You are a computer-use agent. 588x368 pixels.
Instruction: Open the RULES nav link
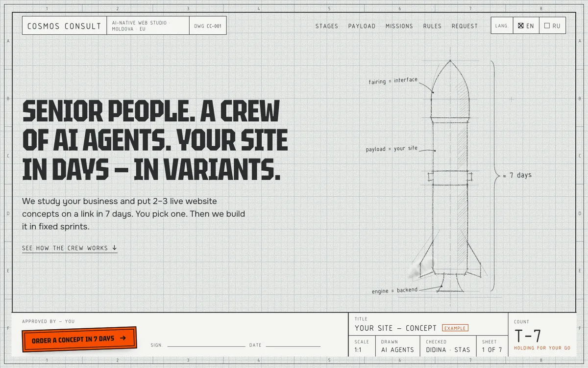click(432, 26)
